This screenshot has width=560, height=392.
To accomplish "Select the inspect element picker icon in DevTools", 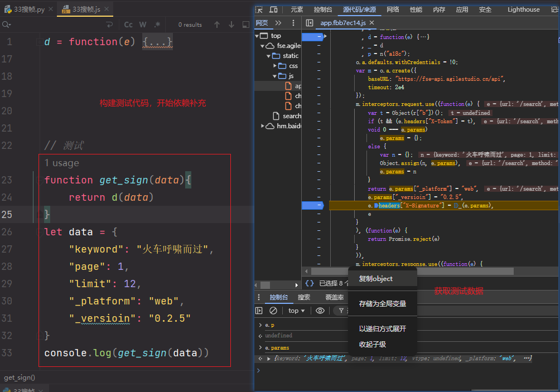I will (x=259, y=9).
